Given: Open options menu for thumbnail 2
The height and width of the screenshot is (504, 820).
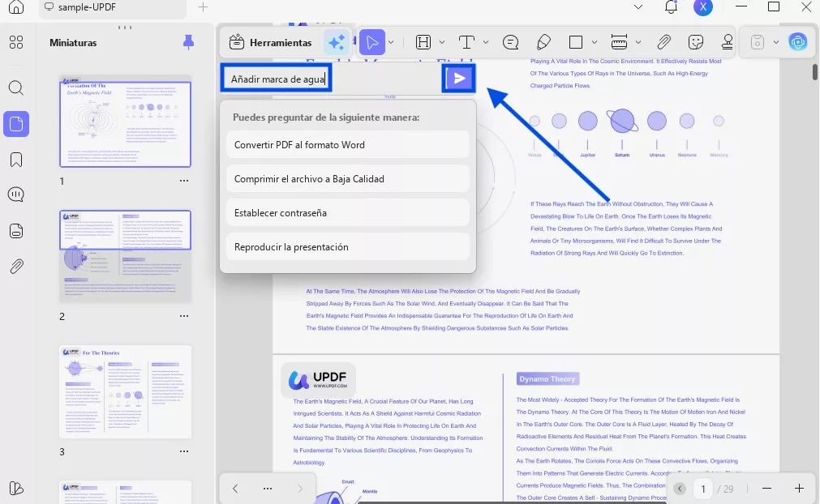Looking at the screenshot, I should 184,316.
